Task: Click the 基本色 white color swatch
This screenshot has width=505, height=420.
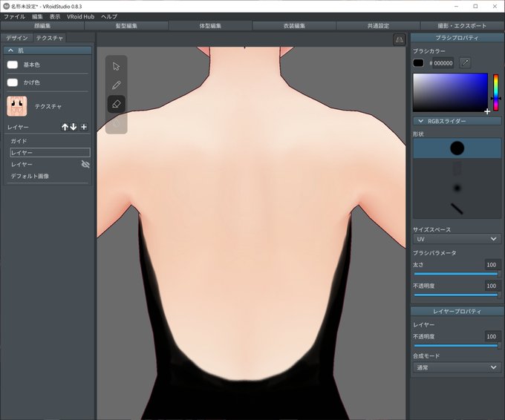Action: point(13,65)
